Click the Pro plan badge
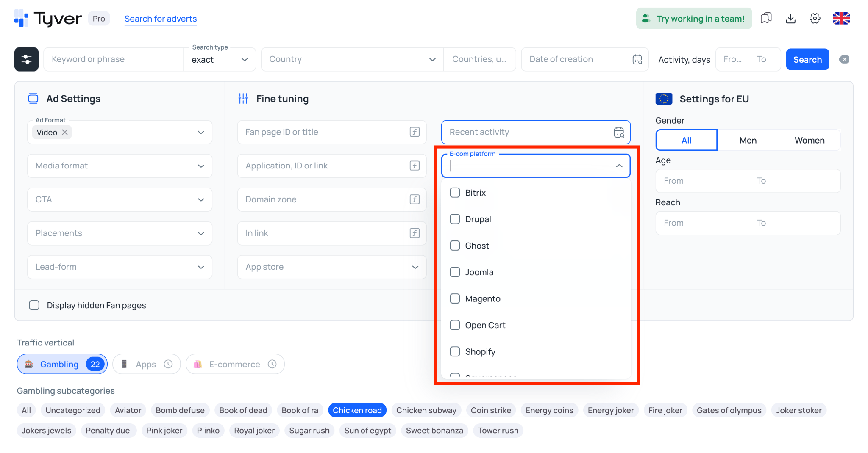This screenshot has width=868, height=453. click(99, 19)
